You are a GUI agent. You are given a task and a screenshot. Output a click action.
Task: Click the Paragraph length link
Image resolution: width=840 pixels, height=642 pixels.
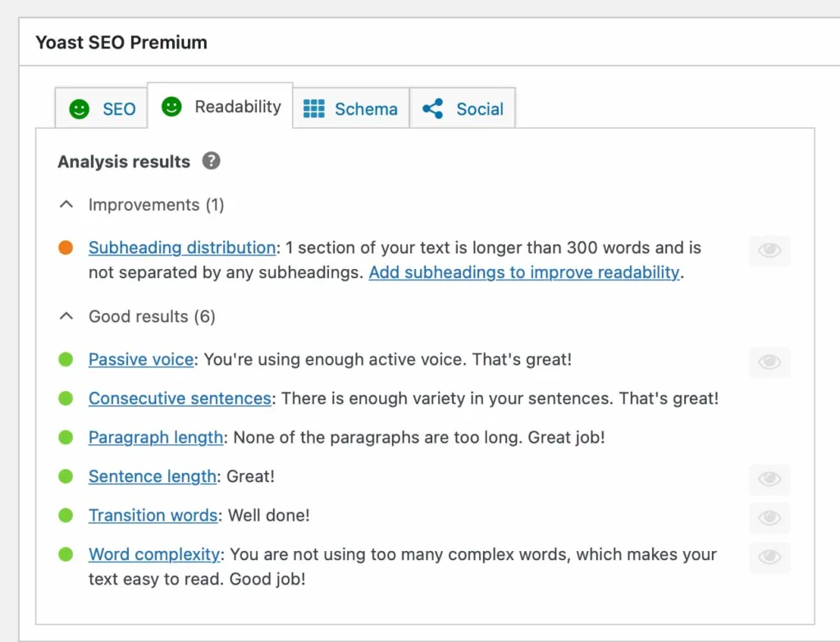pos(155,437)
